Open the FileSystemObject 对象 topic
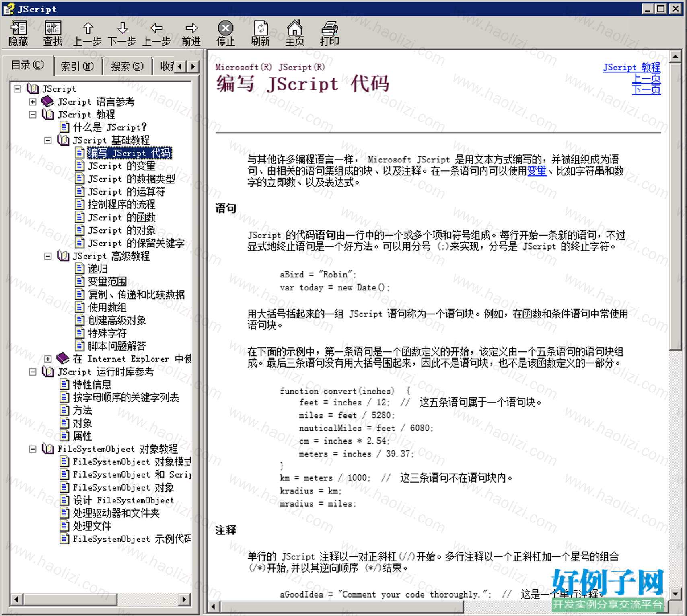The height and width of the screenshot is (616, 687). (x=123, y=487)
